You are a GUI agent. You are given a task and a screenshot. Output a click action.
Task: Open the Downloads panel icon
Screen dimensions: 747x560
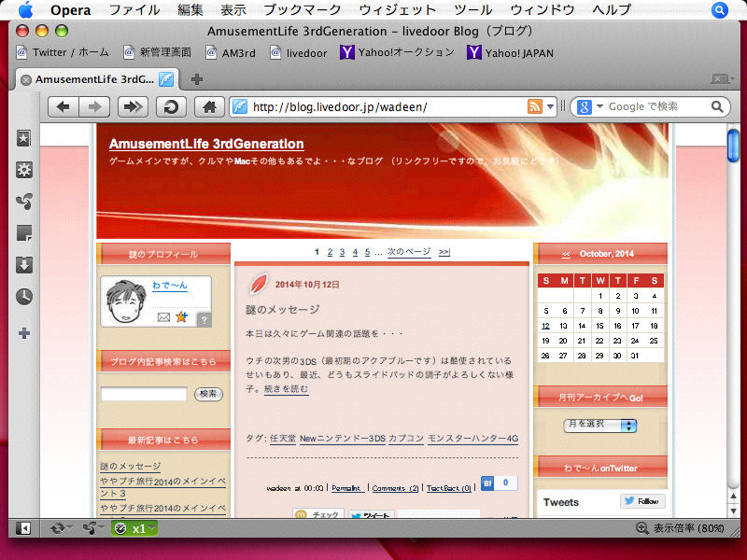point(24,265)
